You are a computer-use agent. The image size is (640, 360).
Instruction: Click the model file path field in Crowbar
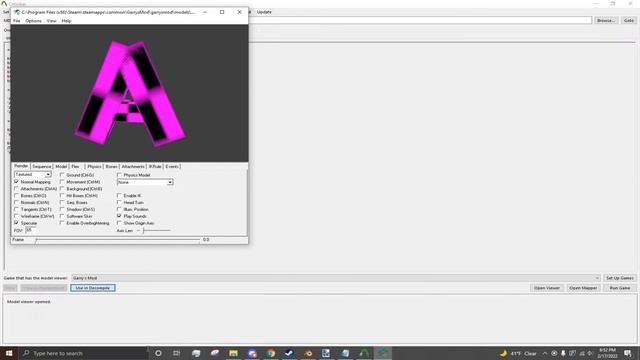pyautogui.click(x=420, y=20)
